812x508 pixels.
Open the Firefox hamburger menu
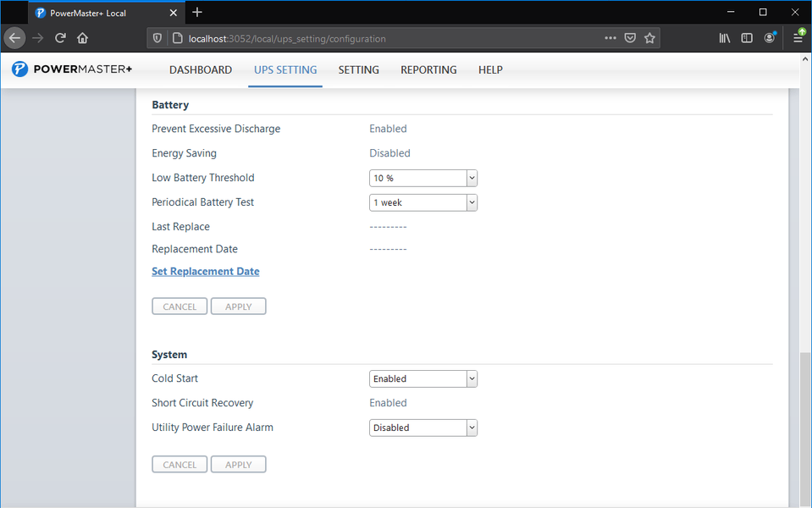(798, 38)
